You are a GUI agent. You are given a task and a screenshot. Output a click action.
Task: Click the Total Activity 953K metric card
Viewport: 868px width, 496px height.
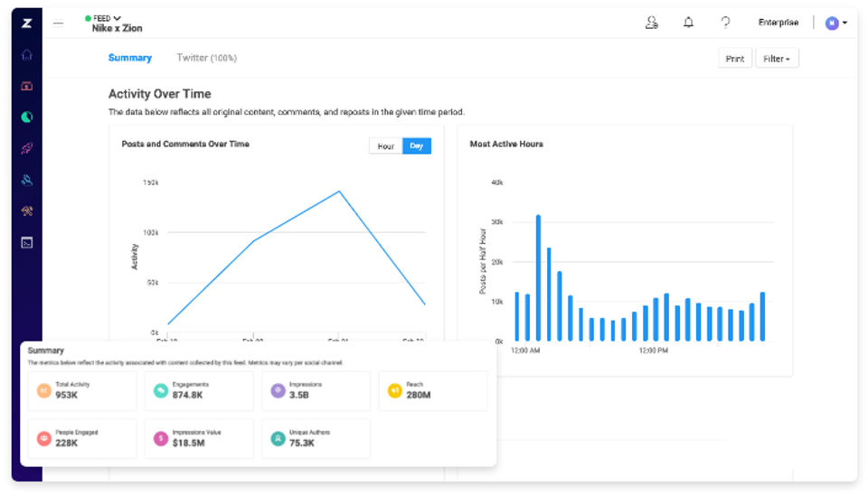click(82, 391)
